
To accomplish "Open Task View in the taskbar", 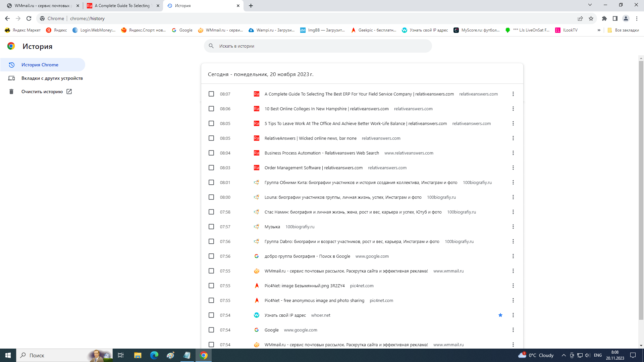I will (121, 355).
